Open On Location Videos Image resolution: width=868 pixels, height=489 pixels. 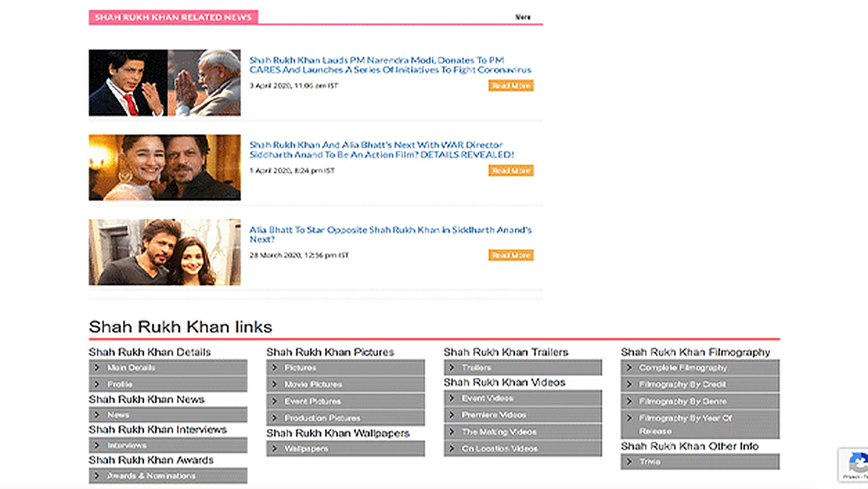[523, 448]
